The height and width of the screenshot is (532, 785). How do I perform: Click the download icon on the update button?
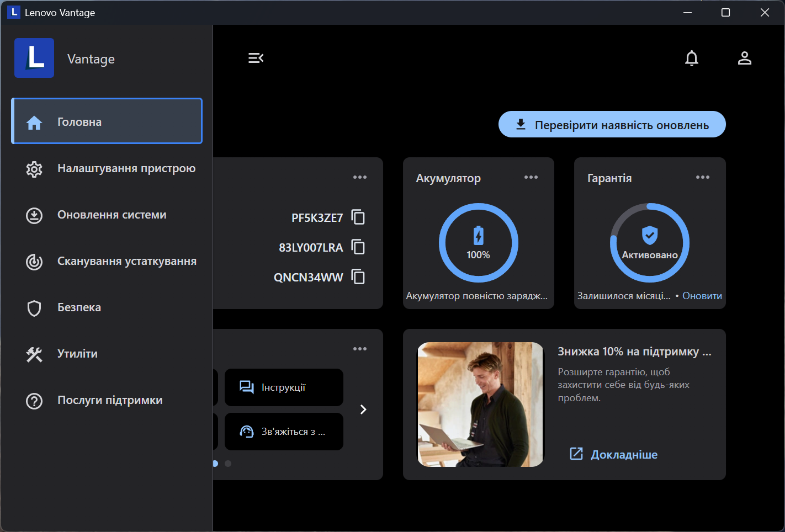[521, 125]
